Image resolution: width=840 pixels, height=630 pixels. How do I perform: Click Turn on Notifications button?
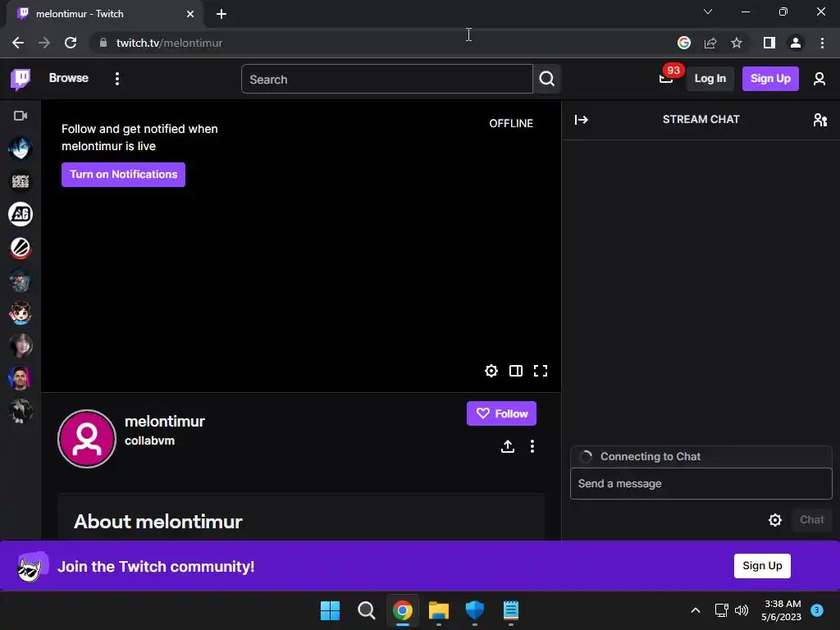click(123, 175)
